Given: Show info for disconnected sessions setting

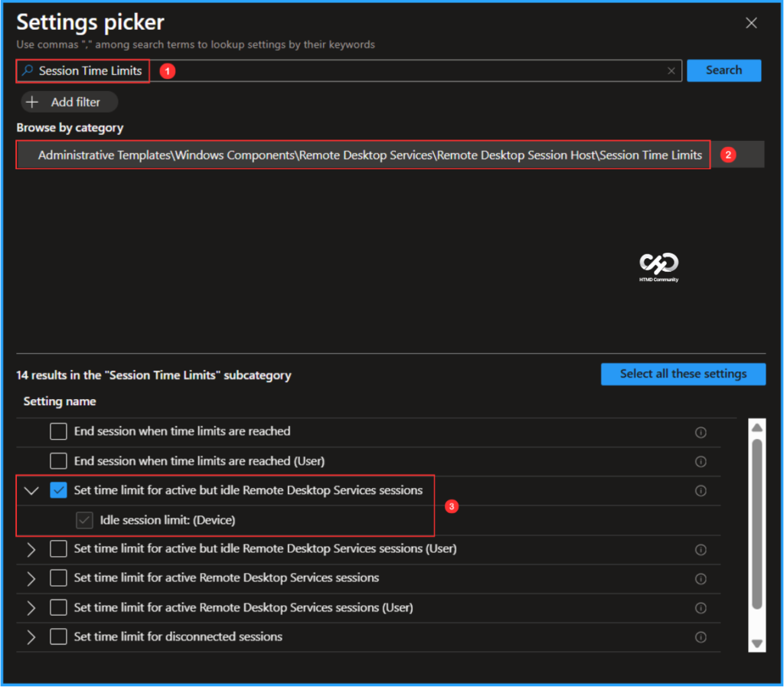Looking at the screenshot, I should pyautogui.click(x=701, y=637).
